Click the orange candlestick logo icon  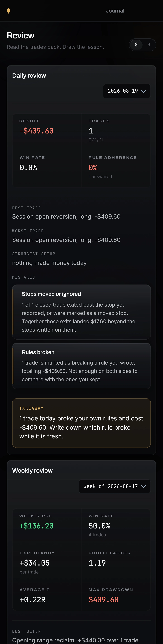click(x=8, y=11)
